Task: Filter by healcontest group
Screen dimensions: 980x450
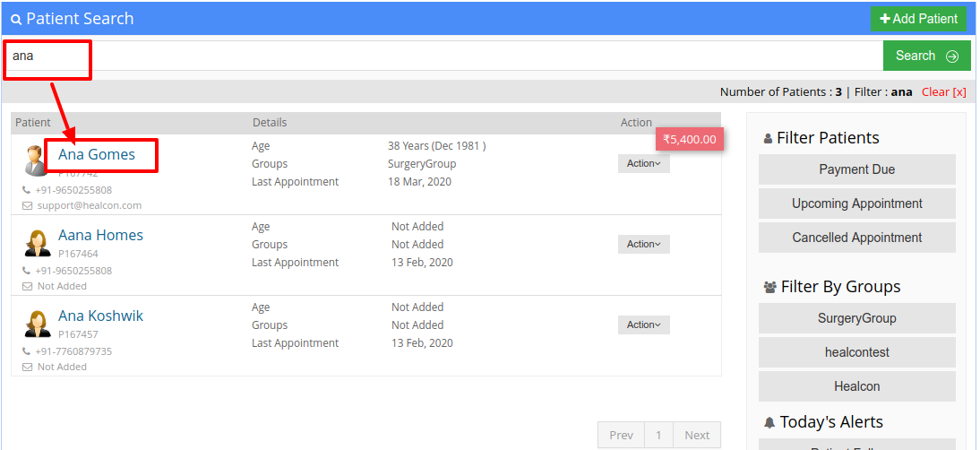Action: [x=857, y=352]
